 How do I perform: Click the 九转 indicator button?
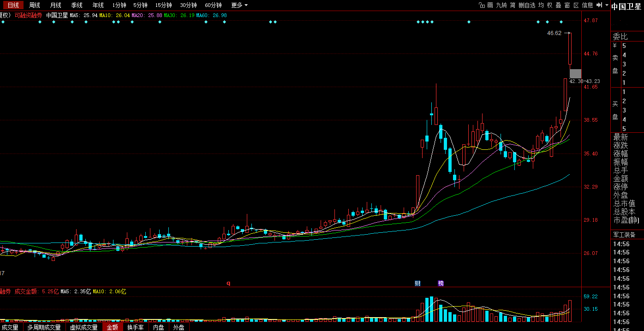point(501,5)
